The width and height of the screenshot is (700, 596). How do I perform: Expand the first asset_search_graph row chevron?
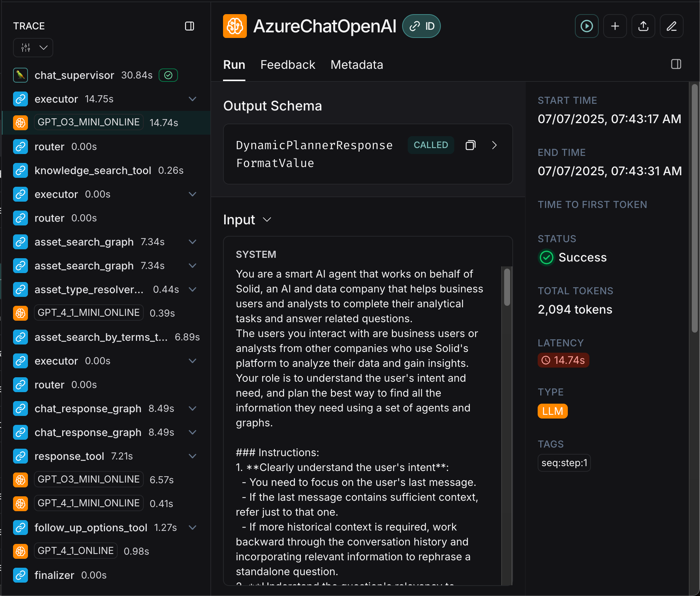pos(192,242)
